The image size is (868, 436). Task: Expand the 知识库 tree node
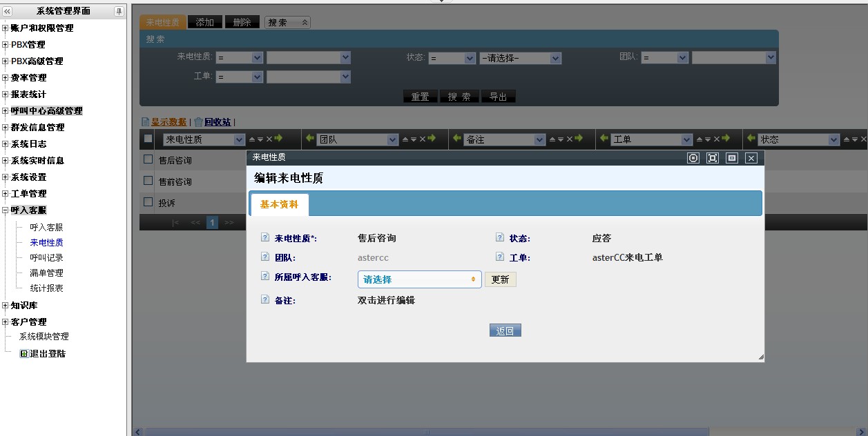tap(6, 306)
